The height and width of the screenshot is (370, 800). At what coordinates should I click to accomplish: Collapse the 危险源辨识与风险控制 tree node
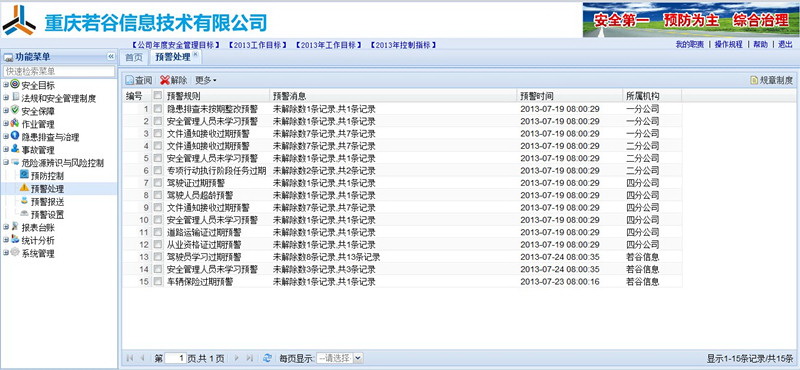[x=6, y=163]
